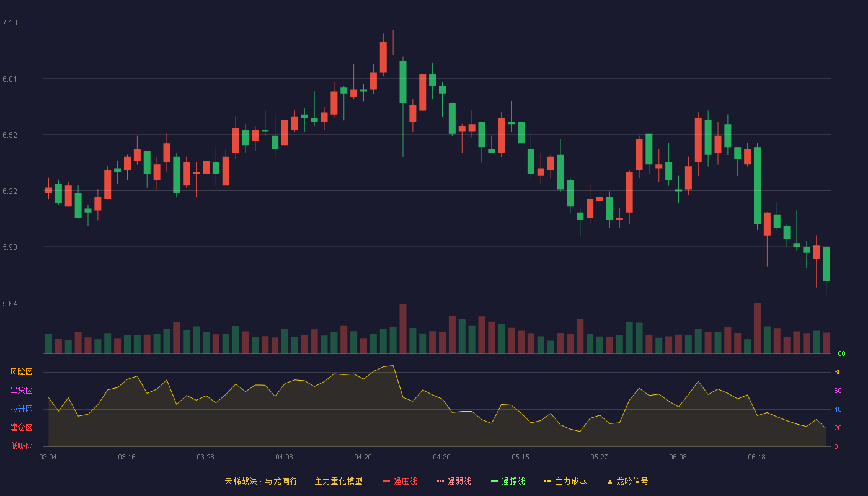Select the 拉升区 zone label
868x496 pixels.
coord(21,409)
